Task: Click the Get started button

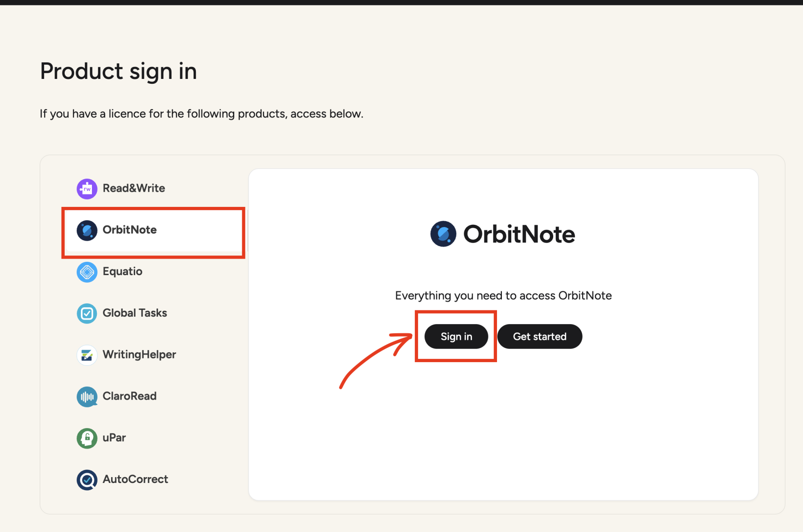Action: [540, 336]
